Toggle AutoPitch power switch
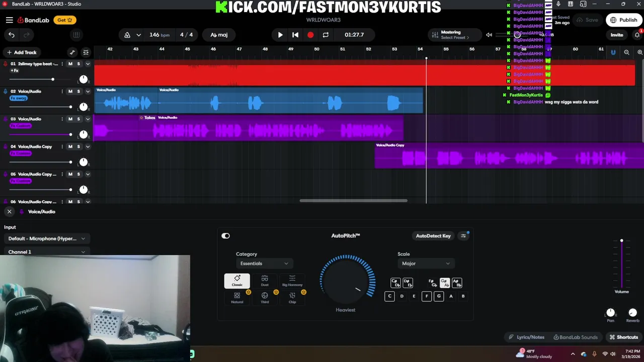Viewport: 644px width, 362px height. point(225,236)
